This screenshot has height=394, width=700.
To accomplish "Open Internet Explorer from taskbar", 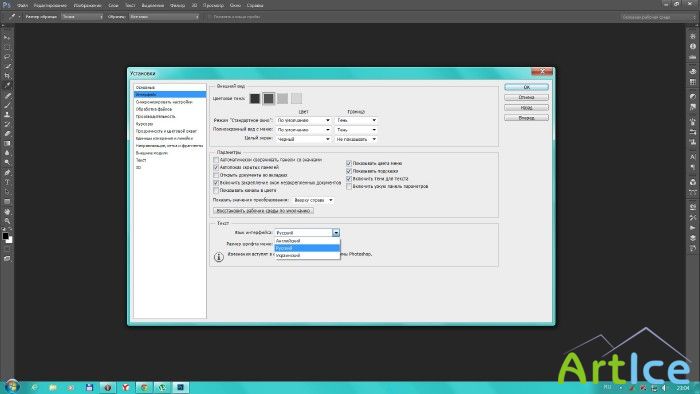I will tap(34, 387).
